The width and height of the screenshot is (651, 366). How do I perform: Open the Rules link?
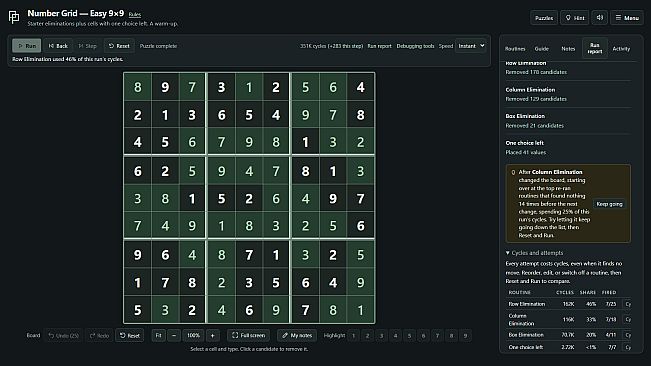click(135, 15)
